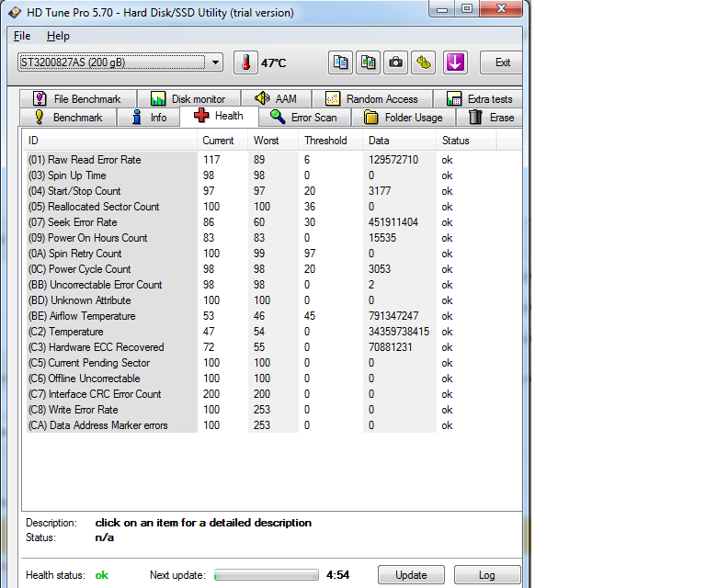Click the Log button

click(487, 575)
